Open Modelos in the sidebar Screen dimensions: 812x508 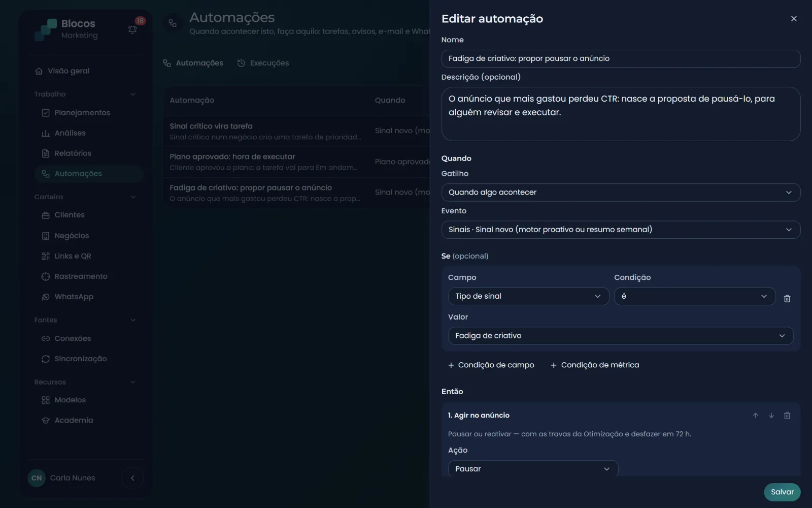[x=89, y=400]
